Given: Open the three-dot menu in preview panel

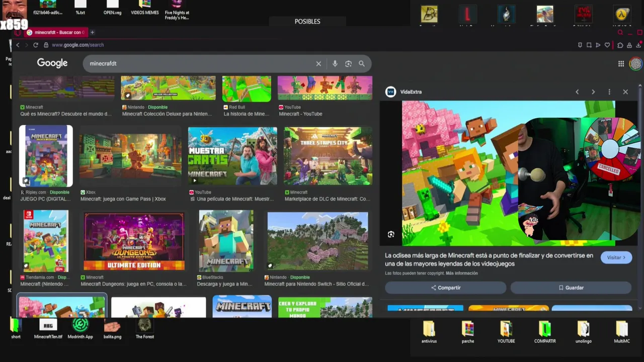Looking at the screenshot, I should pyautogui.click(x=609, y=92).
